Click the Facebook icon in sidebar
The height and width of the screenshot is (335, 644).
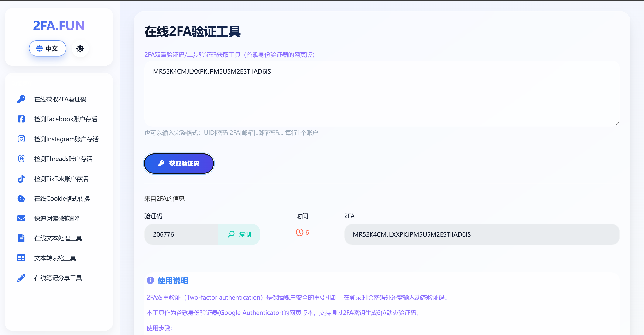tap(21, 119)
